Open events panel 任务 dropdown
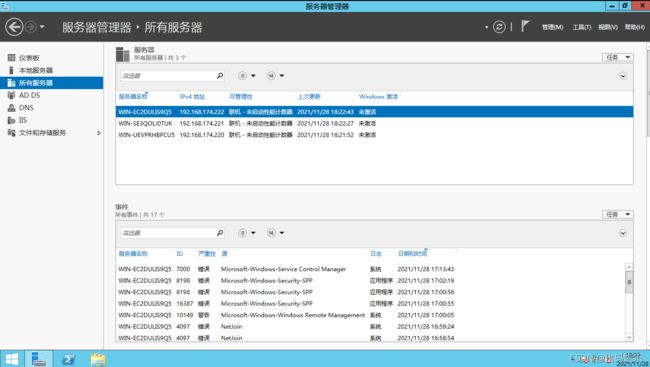 618,214
